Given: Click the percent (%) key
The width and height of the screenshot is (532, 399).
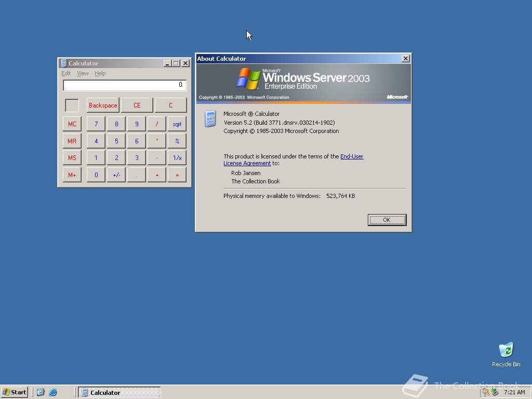Looking at the screenshot, I should point(177,141).
